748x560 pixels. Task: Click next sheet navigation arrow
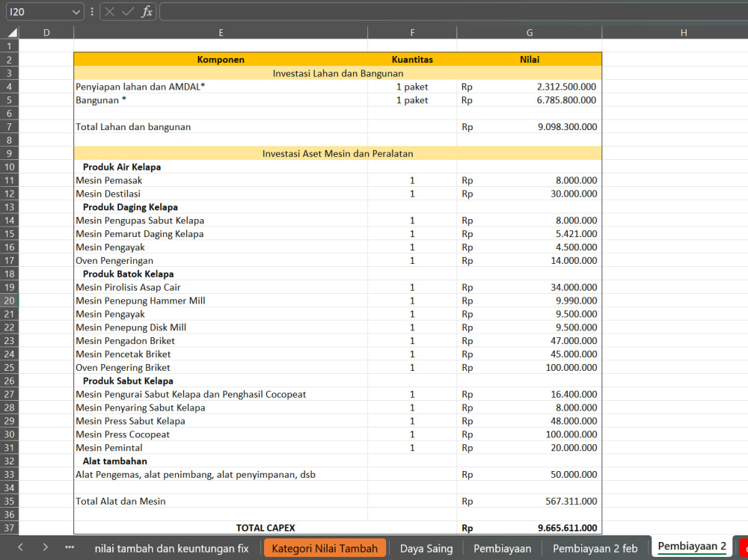tap(45, 547)
